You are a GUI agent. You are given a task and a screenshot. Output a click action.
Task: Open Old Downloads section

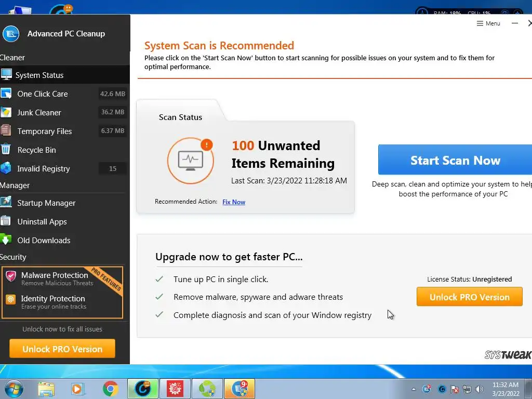point(65,240)
